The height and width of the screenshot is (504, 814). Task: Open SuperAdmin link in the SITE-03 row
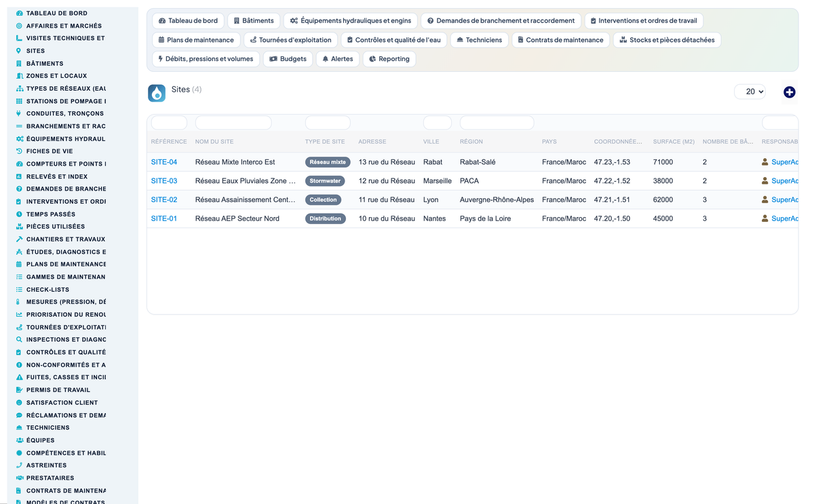[x=785, y=181]
